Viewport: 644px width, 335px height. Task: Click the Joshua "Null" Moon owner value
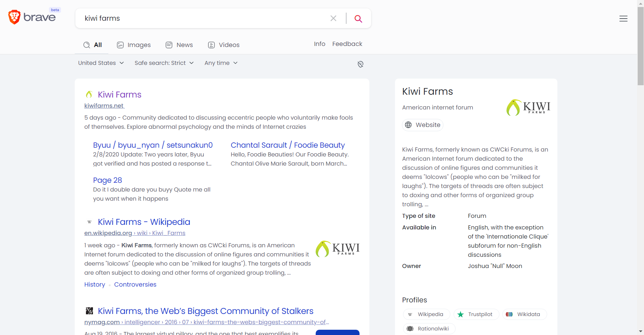point(495,266)
